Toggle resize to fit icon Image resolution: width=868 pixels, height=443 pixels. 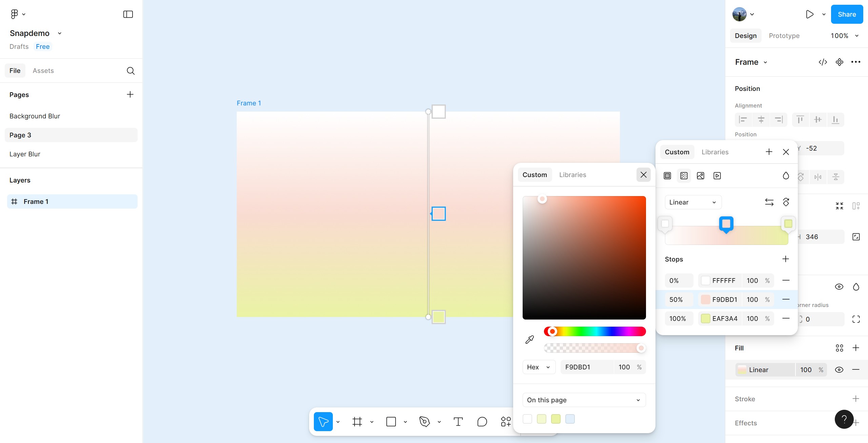(839, 206)
